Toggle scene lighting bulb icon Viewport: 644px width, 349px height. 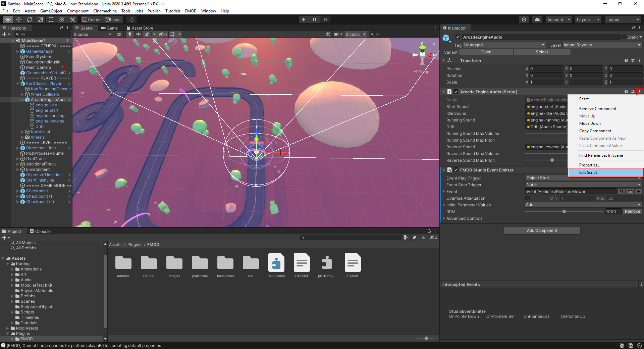tap(130, 34)
